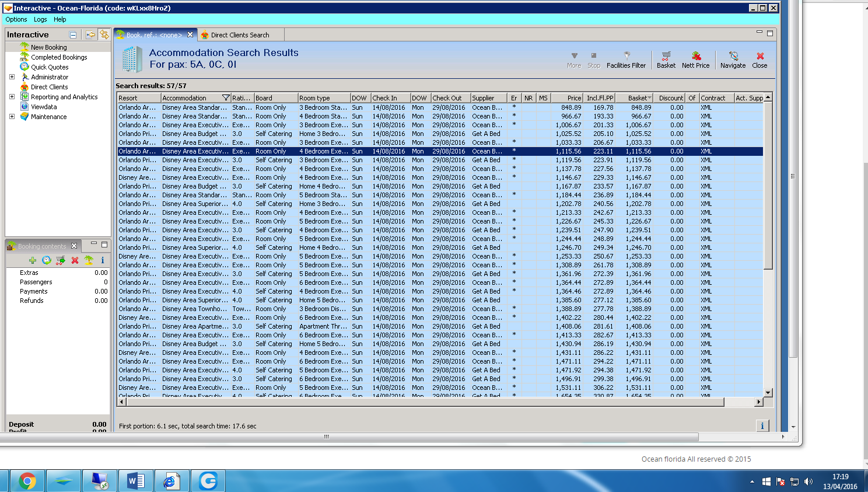Open the Help menu
The image size is (868, 492).
tap(60, 19)
